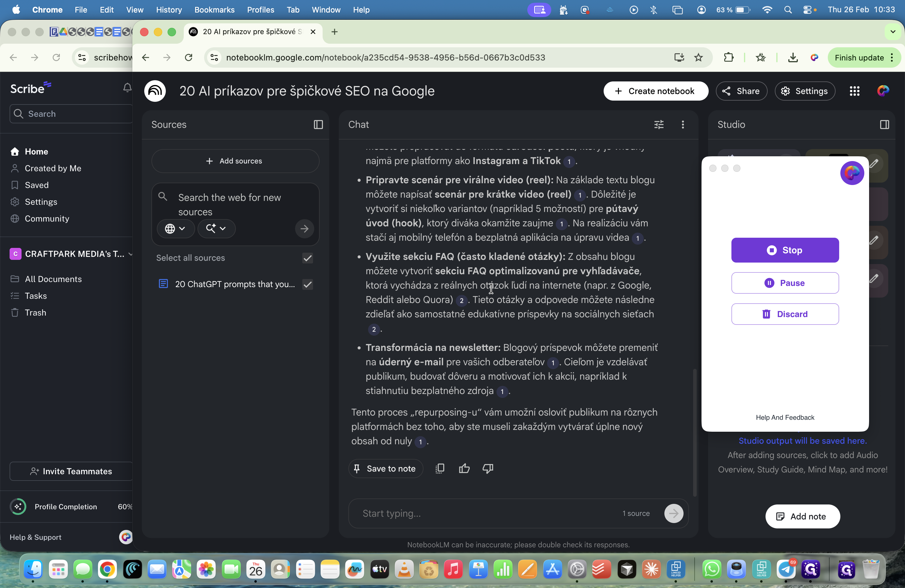Uncheck the 20 ChatGPT prompts source
Image resolution: width=905 pixels, height=588 pixels.
click(307, 284)
